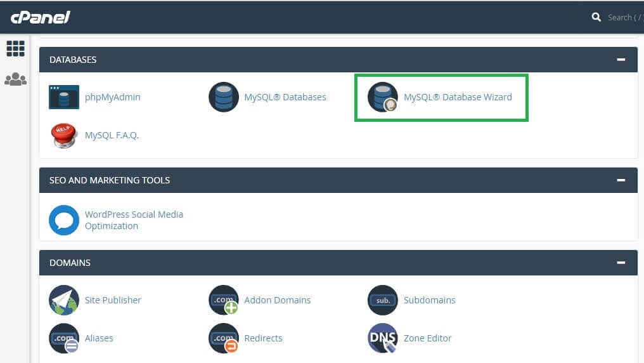Collapse the Domains section
This screenshot has height=363, width=644.
(621, 262)
